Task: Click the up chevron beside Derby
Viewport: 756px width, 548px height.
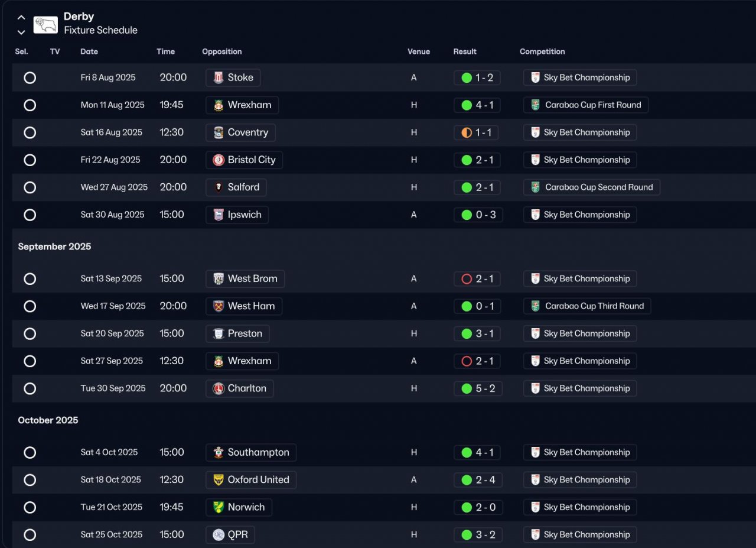Action: click(21, 18)
